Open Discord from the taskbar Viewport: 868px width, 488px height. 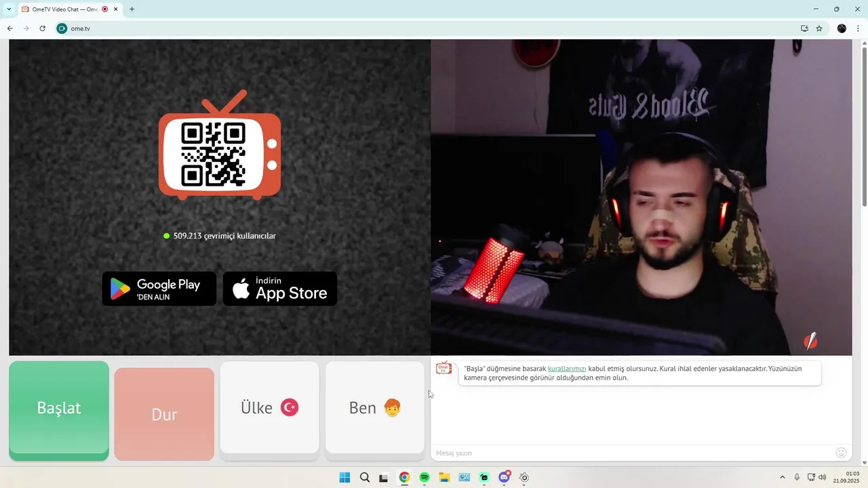(505, 477)
